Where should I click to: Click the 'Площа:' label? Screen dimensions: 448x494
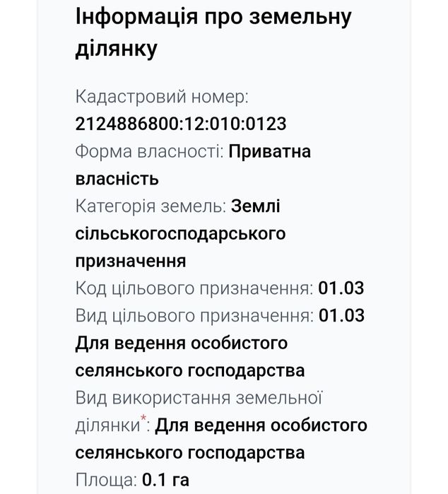pyautogui.click(x=106, y=481)
